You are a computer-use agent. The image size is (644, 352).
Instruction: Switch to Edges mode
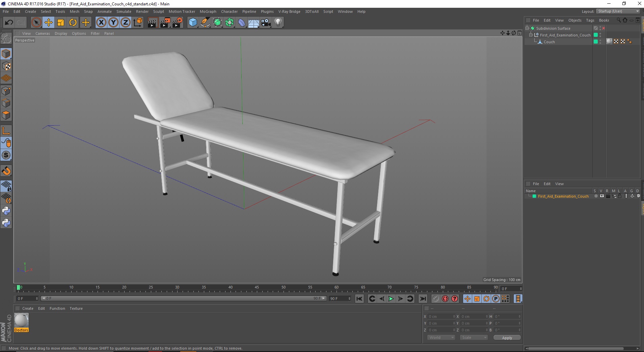click(x=6, y=103)
